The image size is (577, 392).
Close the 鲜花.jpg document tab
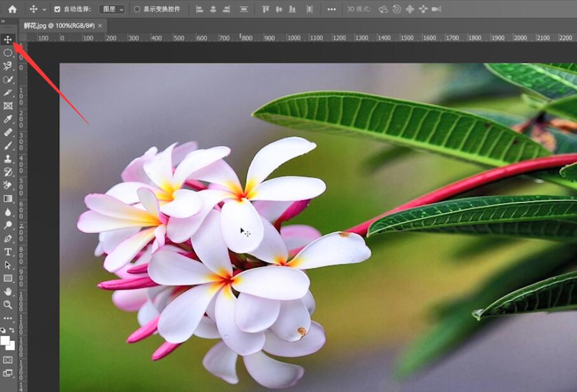(x=100, y=25)
